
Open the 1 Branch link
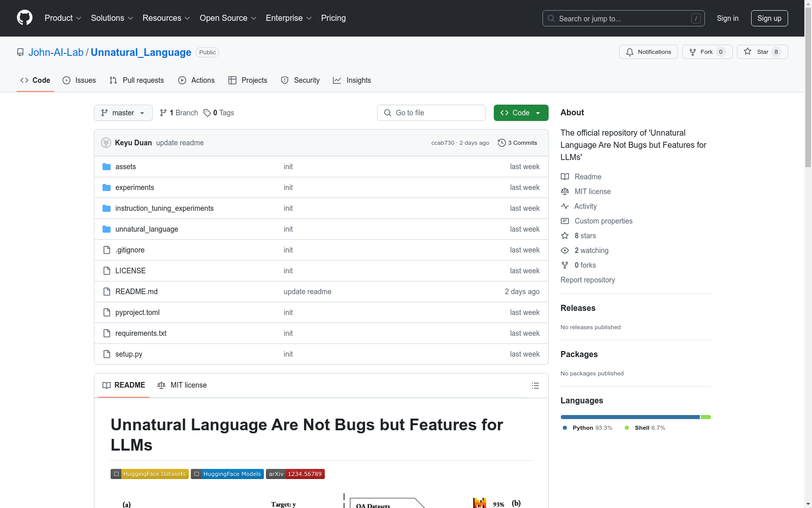[x=179, y=113]
